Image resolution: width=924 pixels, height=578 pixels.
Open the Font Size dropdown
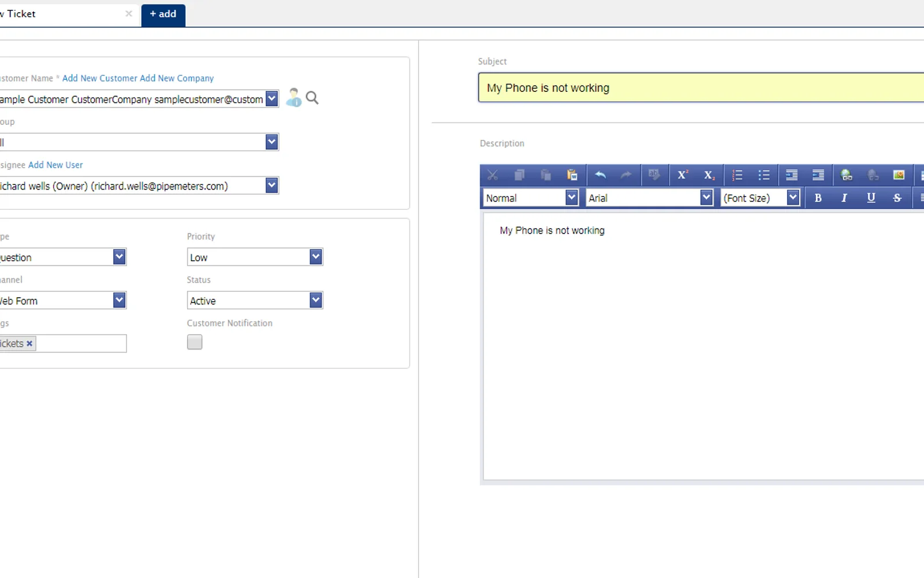click(793, 198)
